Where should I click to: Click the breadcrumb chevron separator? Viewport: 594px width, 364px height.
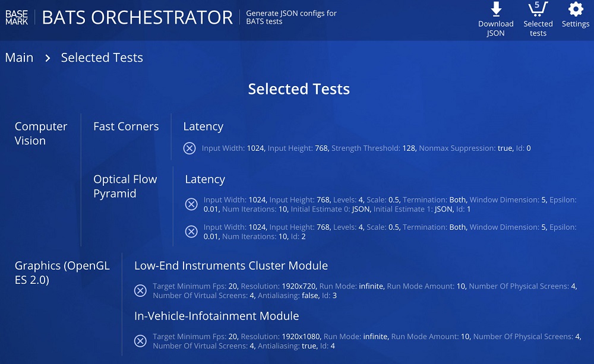click(x=48, y=58)
